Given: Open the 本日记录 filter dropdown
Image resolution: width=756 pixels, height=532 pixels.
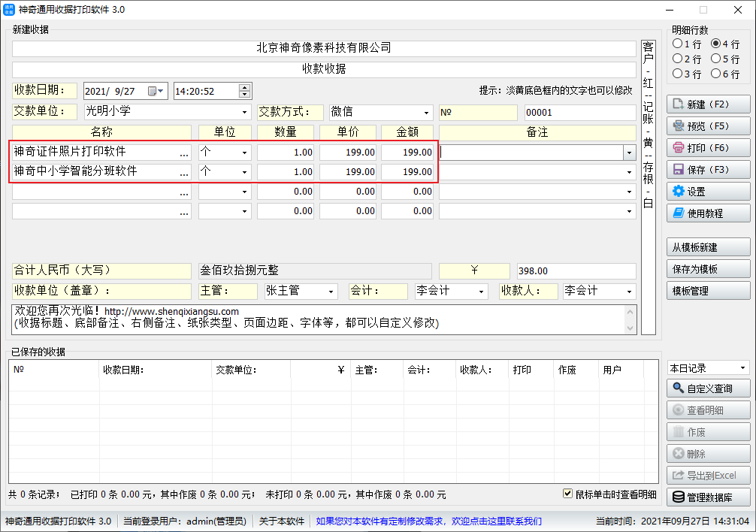Looking at the screenshot, I should (x=743, y=368).
